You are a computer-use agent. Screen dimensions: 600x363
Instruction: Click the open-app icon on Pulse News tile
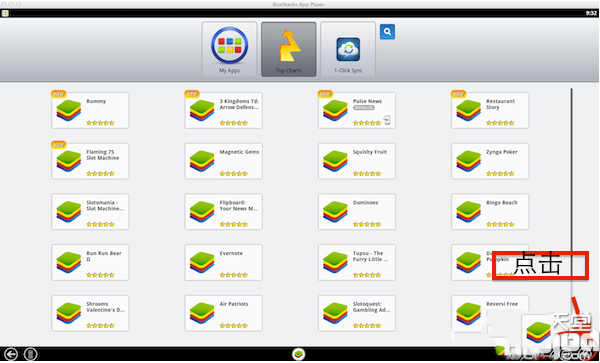point(387,120)
